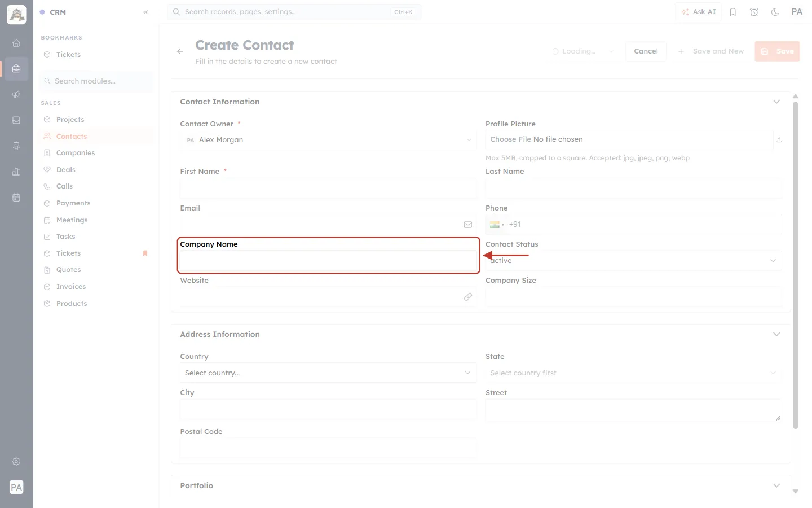Screen dimensions: 812x508
Task: Open the inbox icon in the left rail
Action: tap(16, 120)
